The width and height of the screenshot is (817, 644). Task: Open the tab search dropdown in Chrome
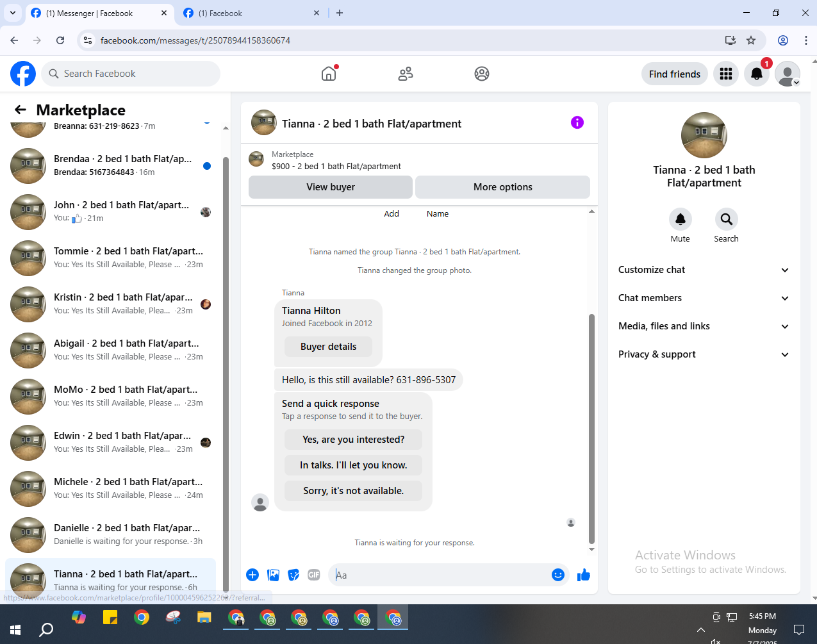(12, 13)
